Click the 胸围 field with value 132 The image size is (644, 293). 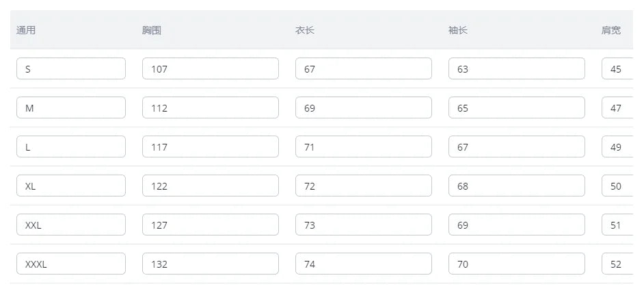210,264
